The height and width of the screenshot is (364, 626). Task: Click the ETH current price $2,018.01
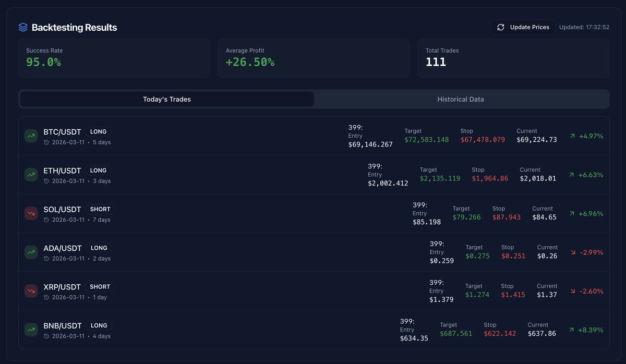(538, 178)
